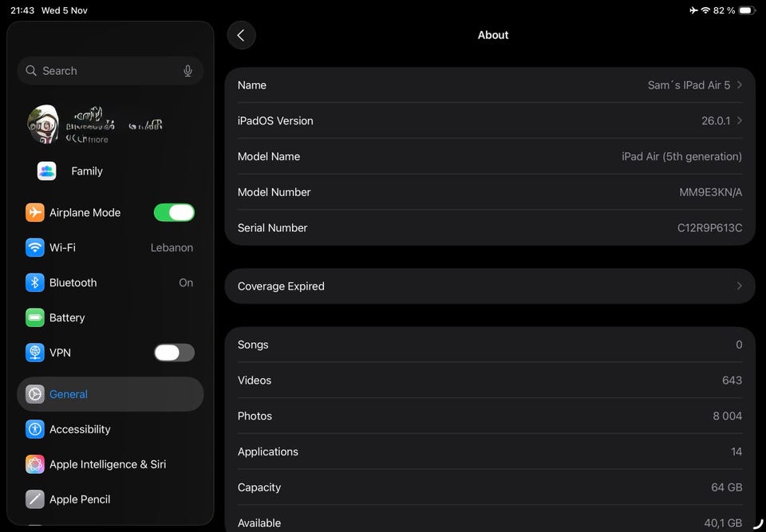The height and width of the screenshot is (532, 766).
Task: Tap the Family icon
Action: (47, 171)
